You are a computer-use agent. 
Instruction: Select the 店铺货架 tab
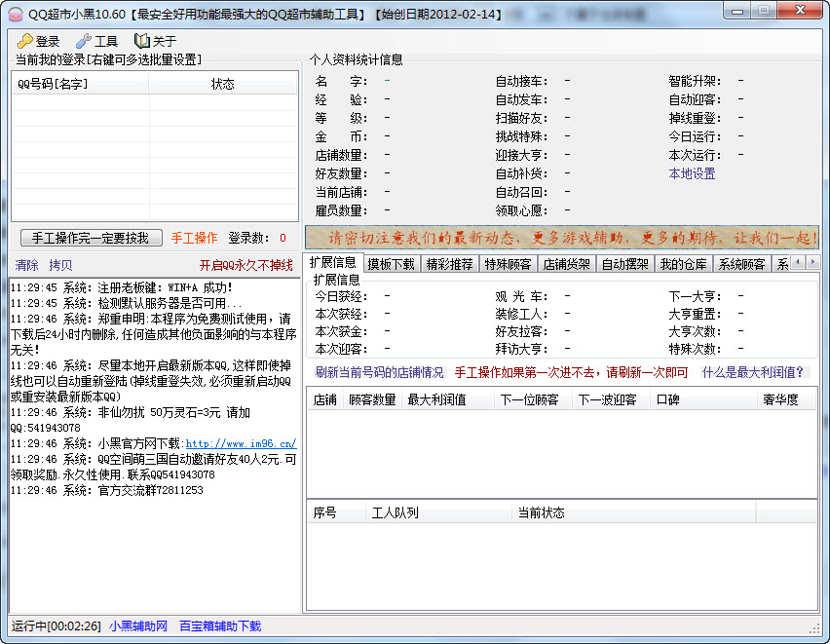tap(566, 264)
